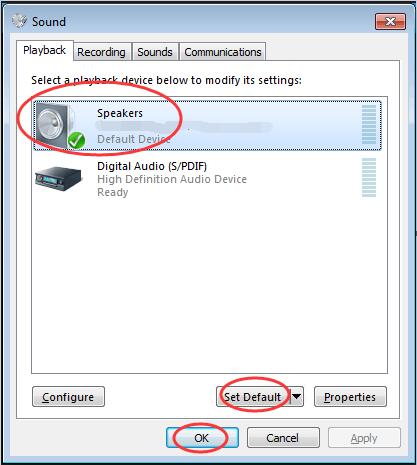Close the Sound dialog window

pos(390,22)
